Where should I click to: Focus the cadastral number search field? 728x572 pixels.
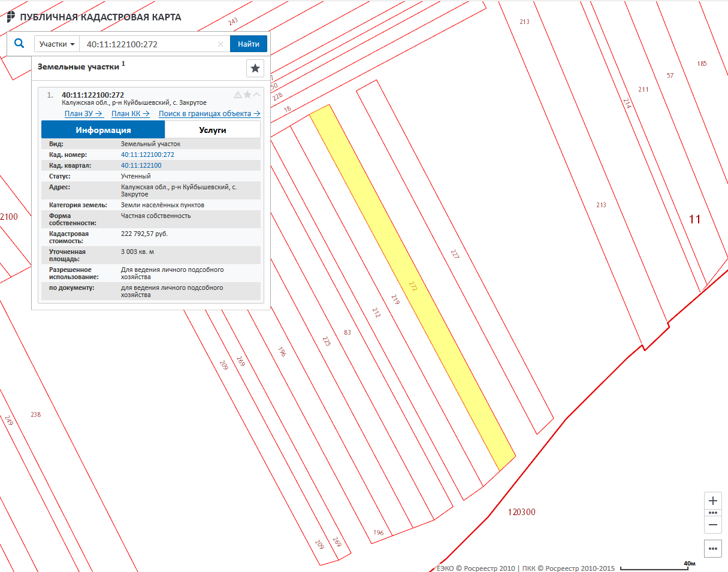click(149, 44)
